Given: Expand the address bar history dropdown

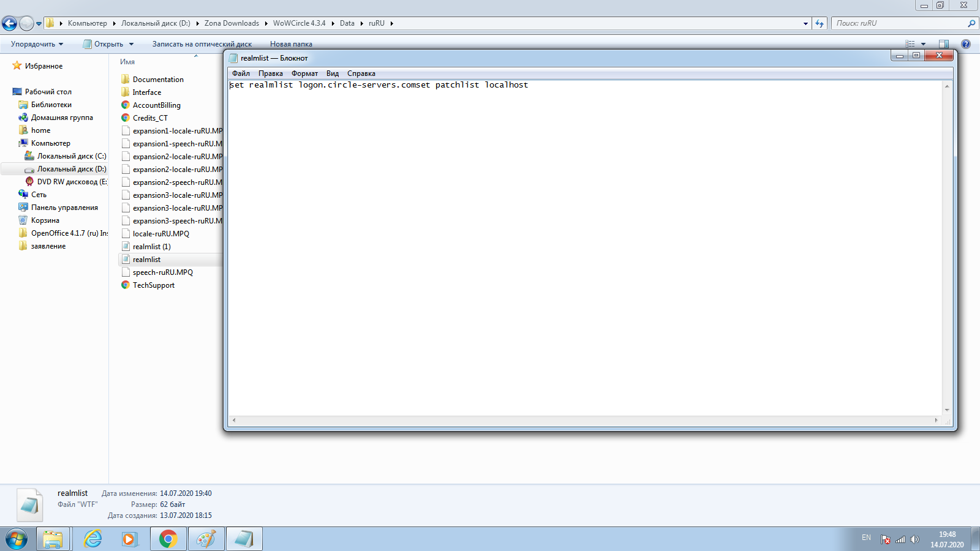Looking at the screenshot, I should [x=805, y=24].
